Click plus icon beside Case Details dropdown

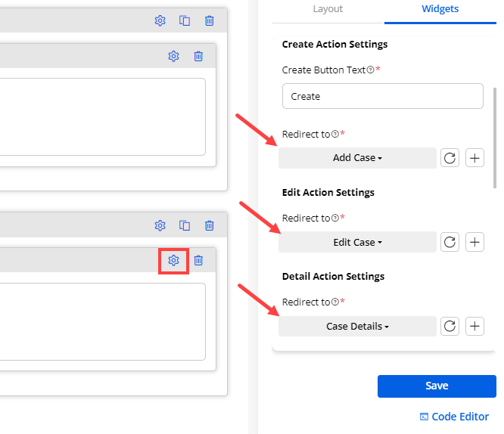click(474, 327)
